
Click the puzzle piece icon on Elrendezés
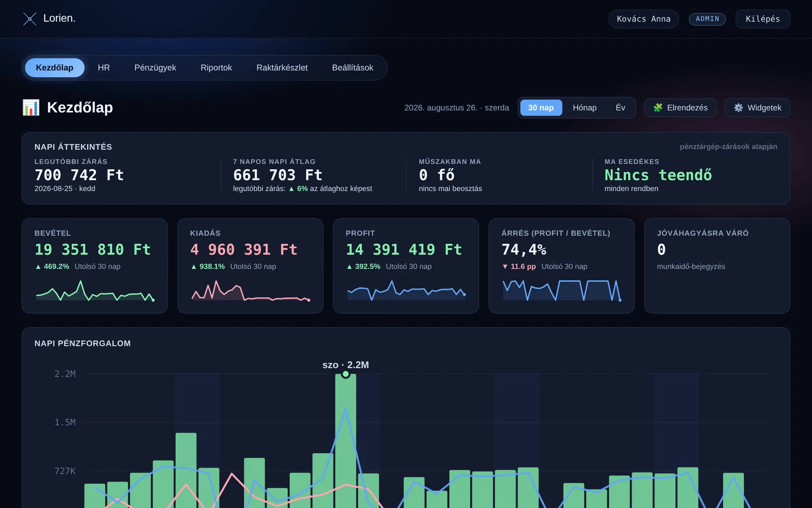click(658, 108)
